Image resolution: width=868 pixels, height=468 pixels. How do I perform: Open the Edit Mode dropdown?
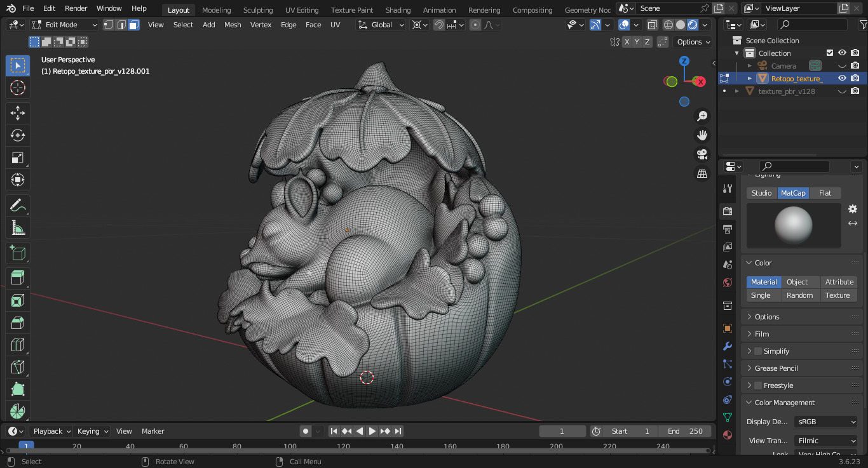64,25
